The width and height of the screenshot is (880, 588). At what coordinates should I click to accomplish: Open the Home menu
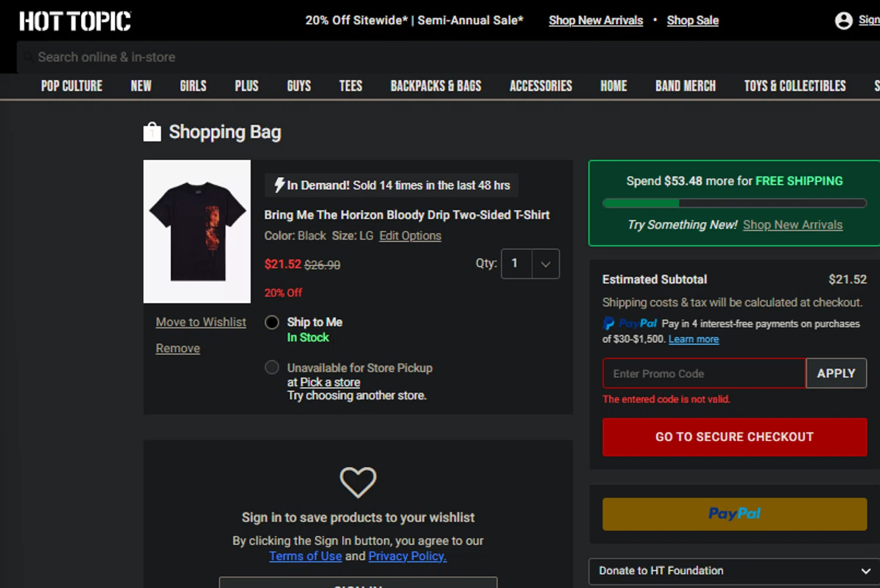[614, 86]
